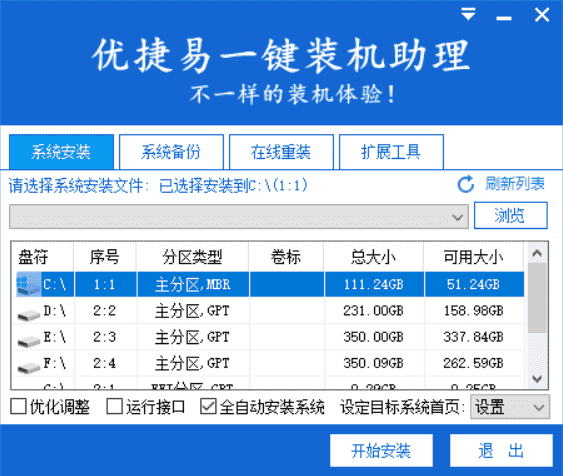The height and width of the screenshot is (476, 563).
Task: Click the disk icon for F:\
Action: click(29, 368)
